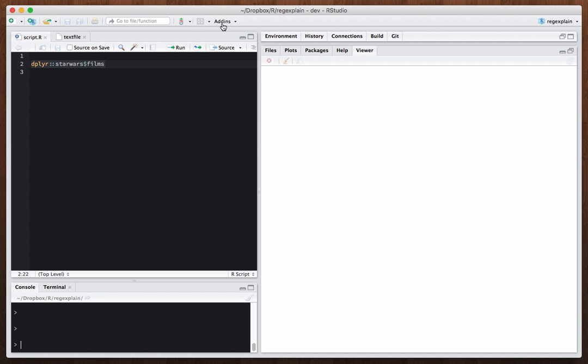
Task: Maximize the console pane
Action: (251, 287)
